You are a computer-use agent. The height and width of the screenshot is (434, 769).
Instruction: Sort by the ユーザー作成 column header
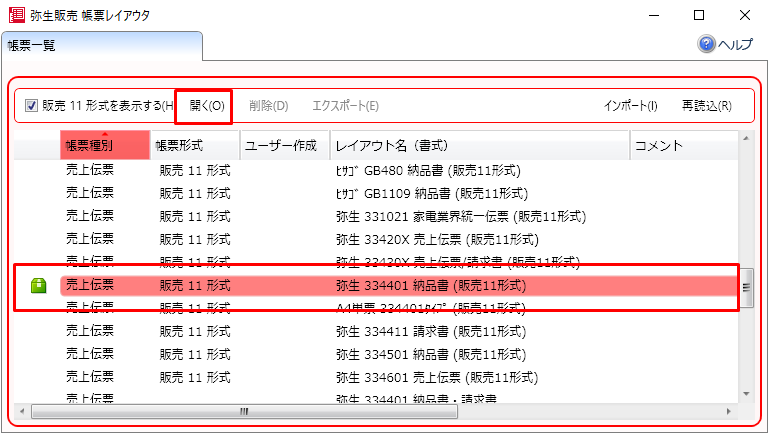(x=284, y=145)
